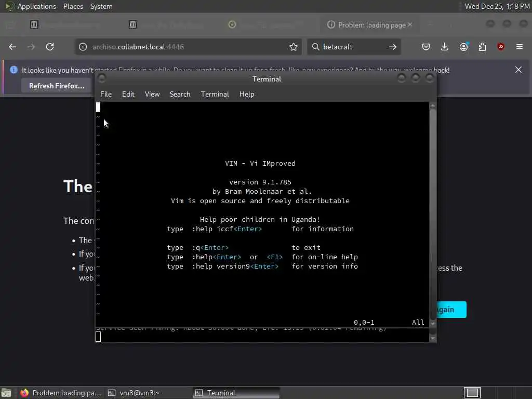Screen dimensions: 532x399
Task: Dismiss the Firefox refresh notification bar
Action: pyautogui.click(x=518, y=70)
